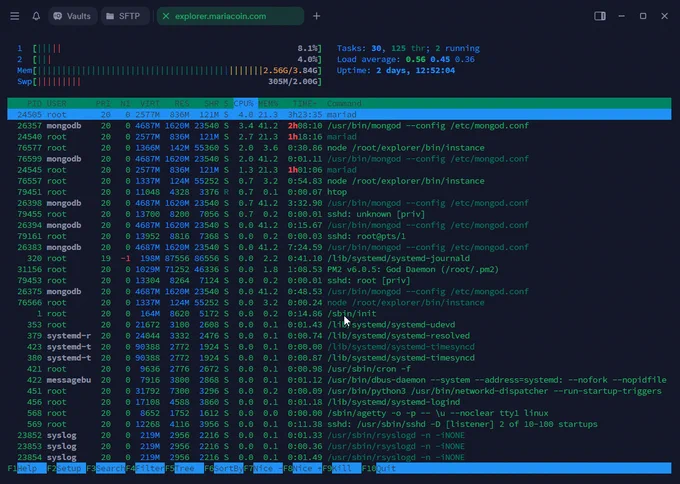
Task: Sort by the Command column header
Action: click(344, 103)
